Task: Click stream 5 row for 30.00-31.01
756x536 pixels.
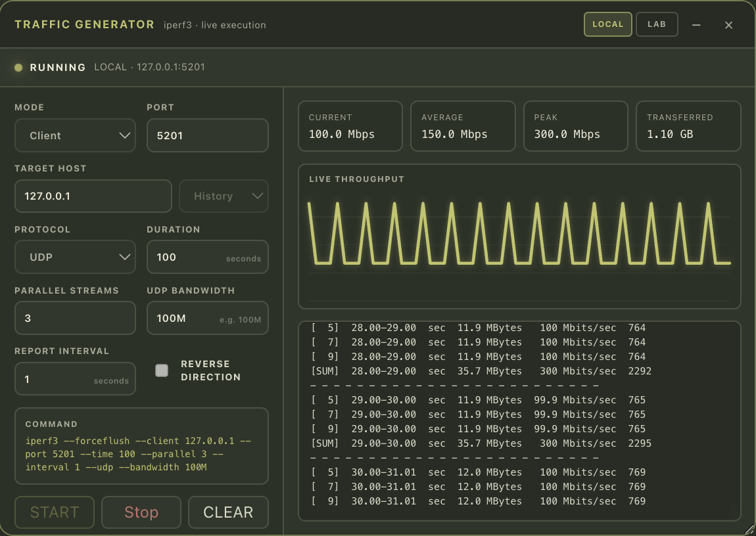Action: [479, 472]
